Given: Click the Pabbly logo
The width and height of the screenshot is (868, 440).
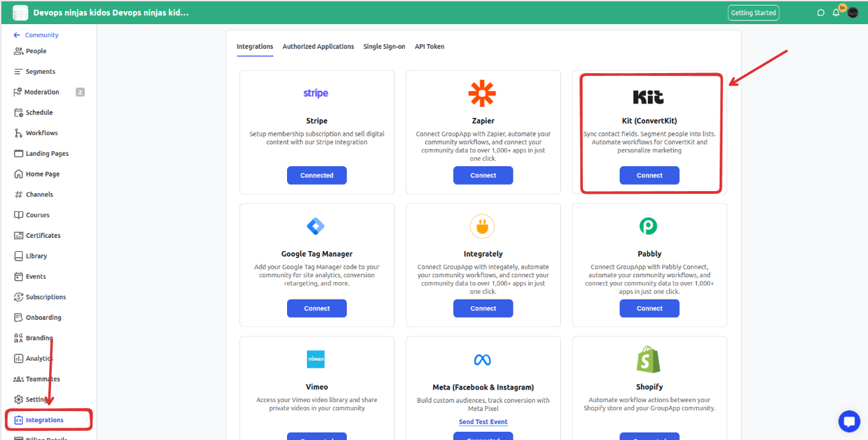Looking at the screenshot, I should tap(648, 226).
